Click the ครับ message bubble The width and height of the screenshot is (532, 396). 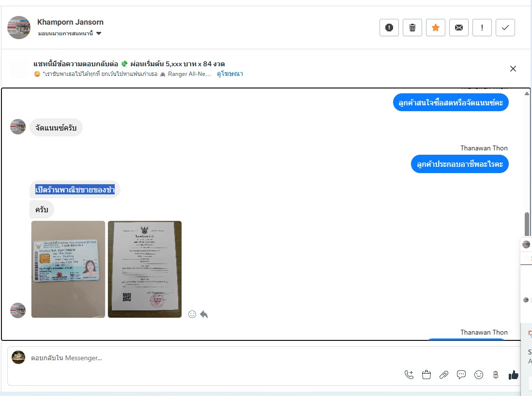(42, 209)
